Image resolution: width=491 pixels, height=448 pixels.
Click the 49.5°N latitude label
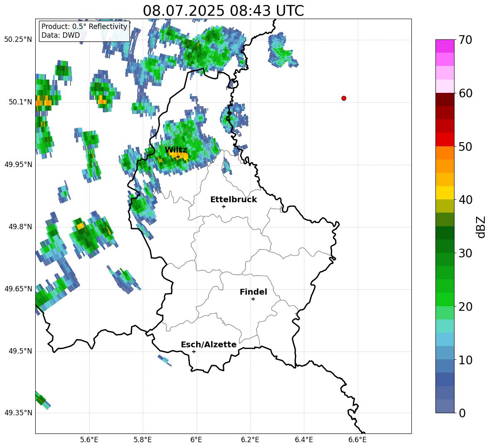click(x=20, y=351)
